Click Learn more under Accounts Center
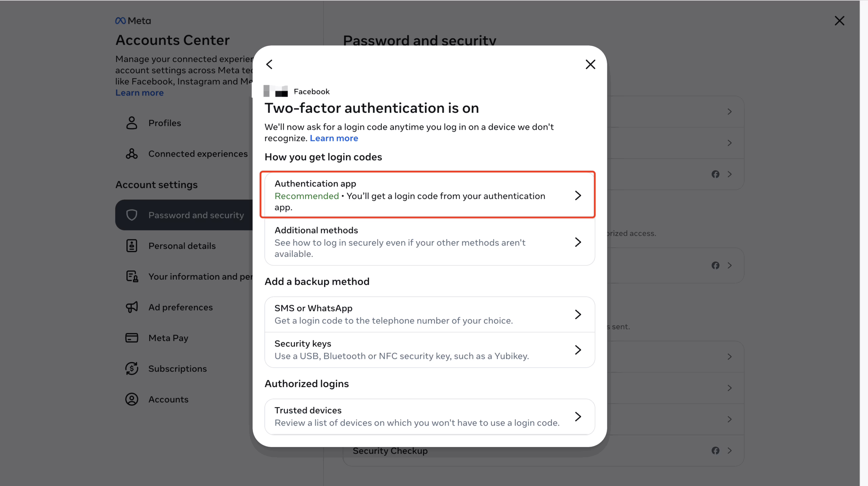This screenshot has height=486, width=868. point(139,93)
